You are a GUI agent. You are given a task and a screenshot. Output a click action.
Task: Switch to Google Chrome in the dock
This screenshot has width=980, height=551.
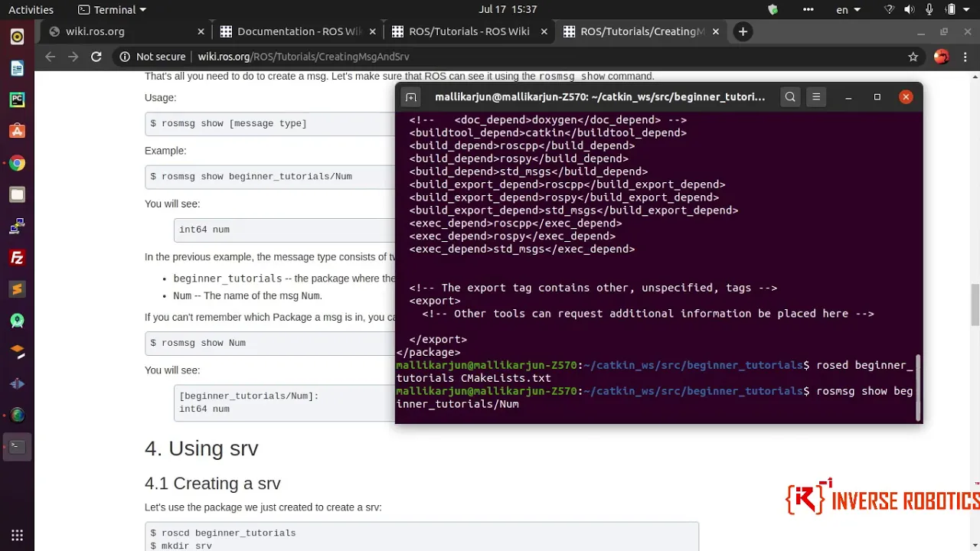pos(17,163)
